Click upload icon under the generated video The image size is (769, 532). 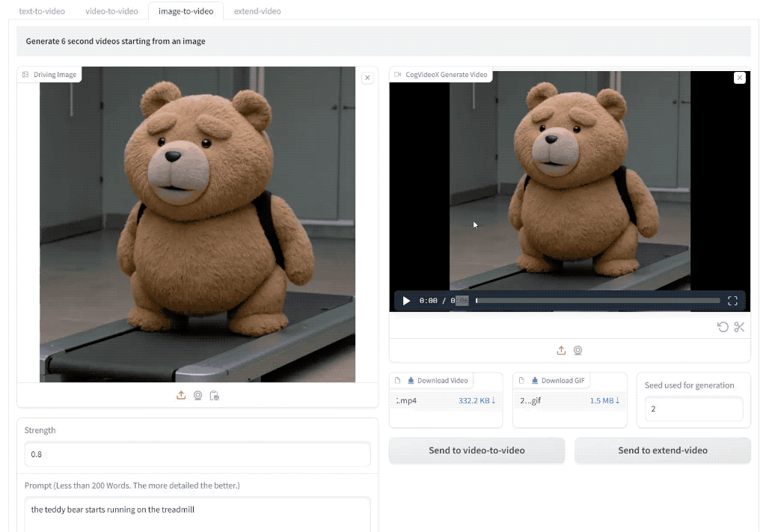[561, 350]
